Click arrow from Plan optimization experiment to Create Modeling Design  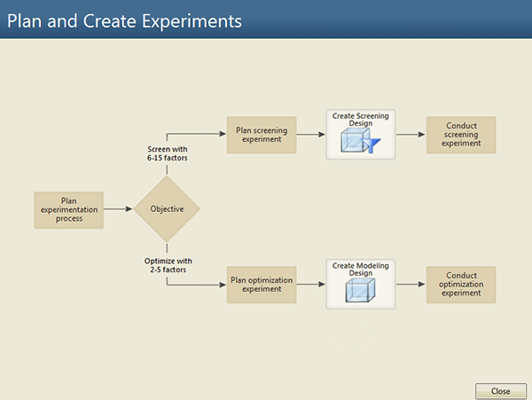click(310, 285)
